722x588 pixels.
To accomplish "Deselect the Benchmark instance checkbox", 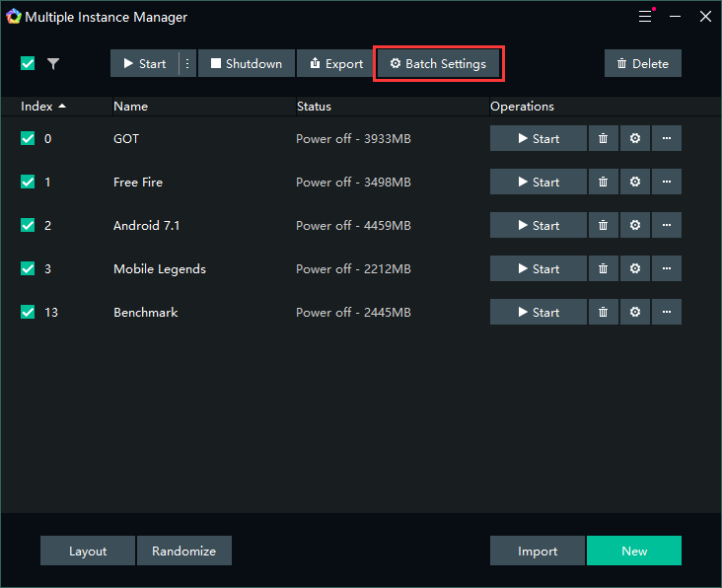I will [28, 313].
